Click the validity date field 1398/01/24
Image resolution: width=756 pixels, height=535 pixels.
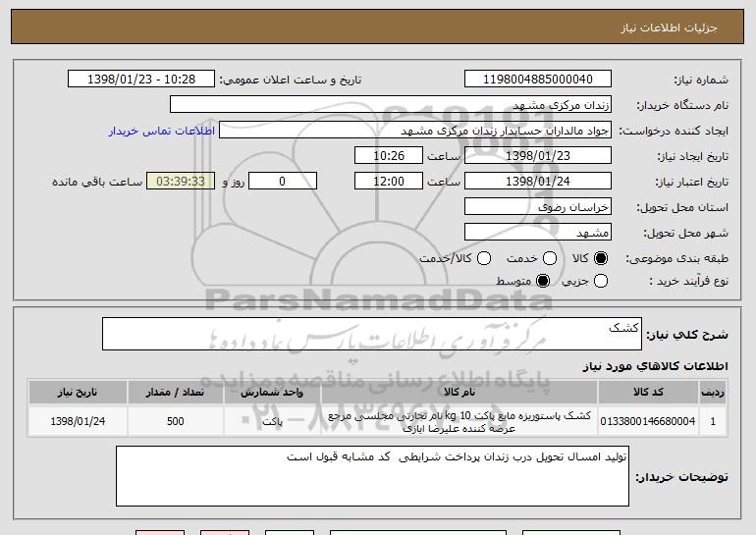tap(538, 182)
